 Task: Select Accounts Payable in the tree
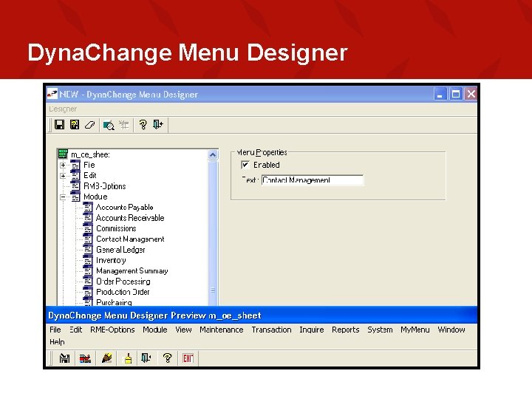tap(125, 208)
